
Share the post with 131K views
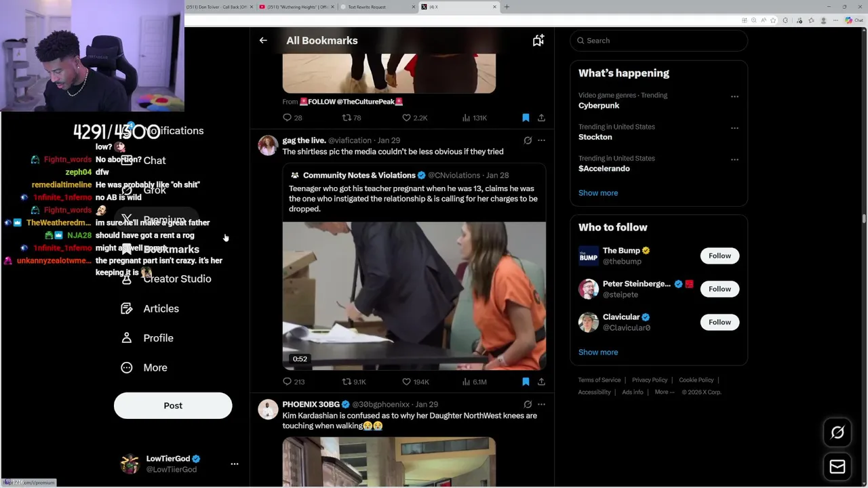pyautogui.click(x=541, y=118)
